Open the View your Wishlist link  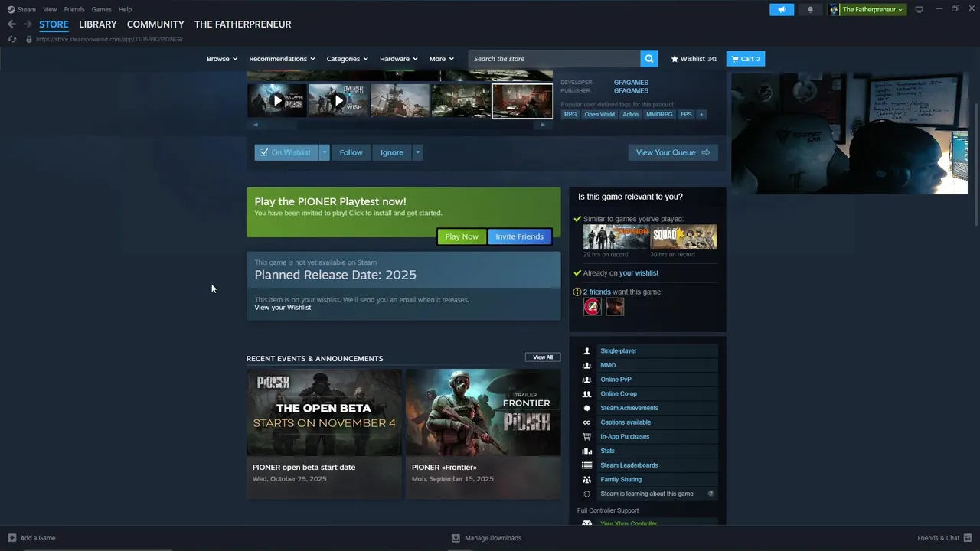(x=283, y=308)
